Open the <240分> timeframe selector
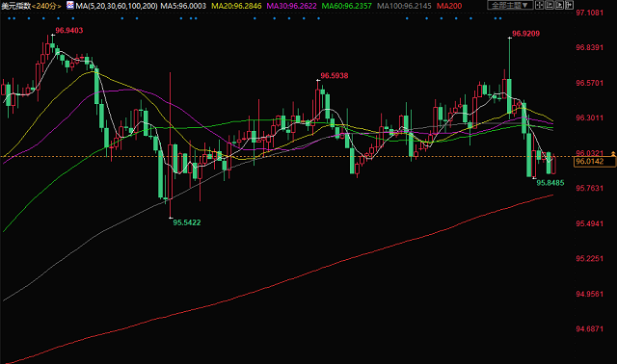The image size is (617, 364). pyautogui.click(x=46, y=6)
